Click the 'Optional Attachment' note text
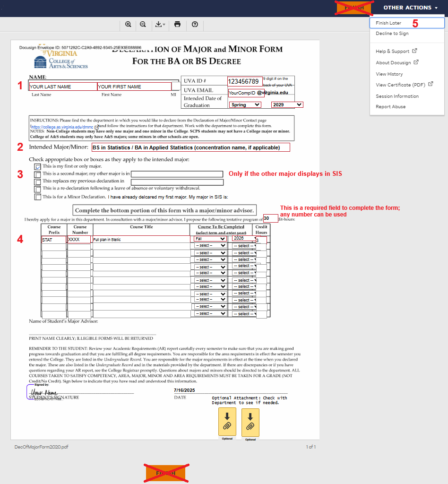This screenshot has height=484, width=448. coord(250,400)
